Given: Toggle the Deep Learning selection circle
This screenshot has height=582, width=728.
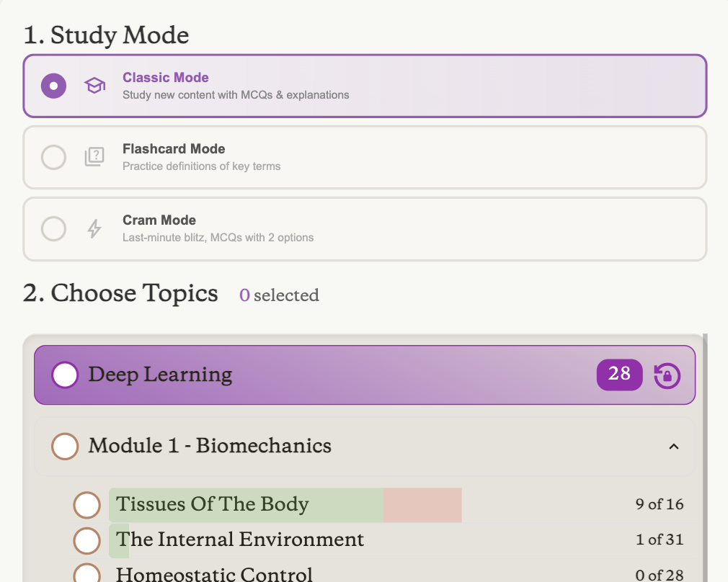Looking at the screenshot, I should [x=65, y=375].
